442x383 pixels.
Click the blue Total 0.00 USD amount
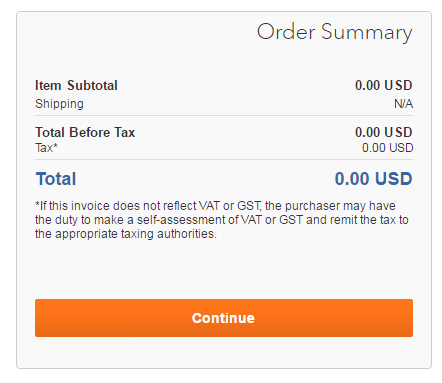point(373,179)
